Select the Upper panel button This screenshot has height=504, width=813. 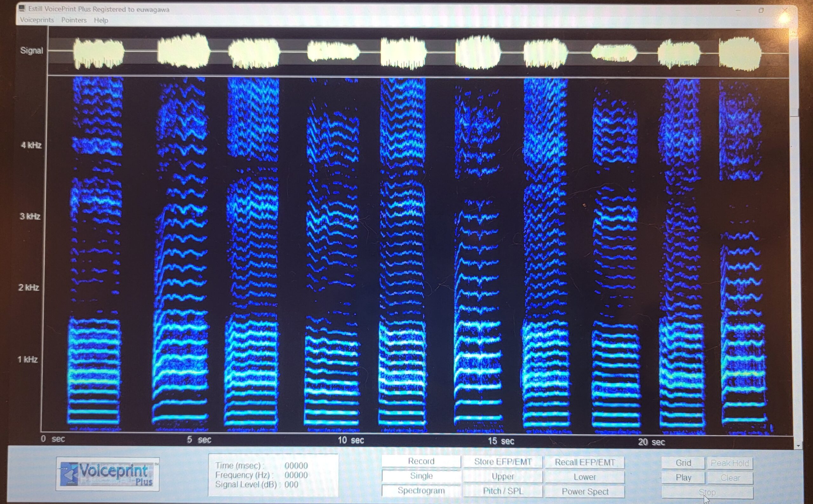point(503,476)
